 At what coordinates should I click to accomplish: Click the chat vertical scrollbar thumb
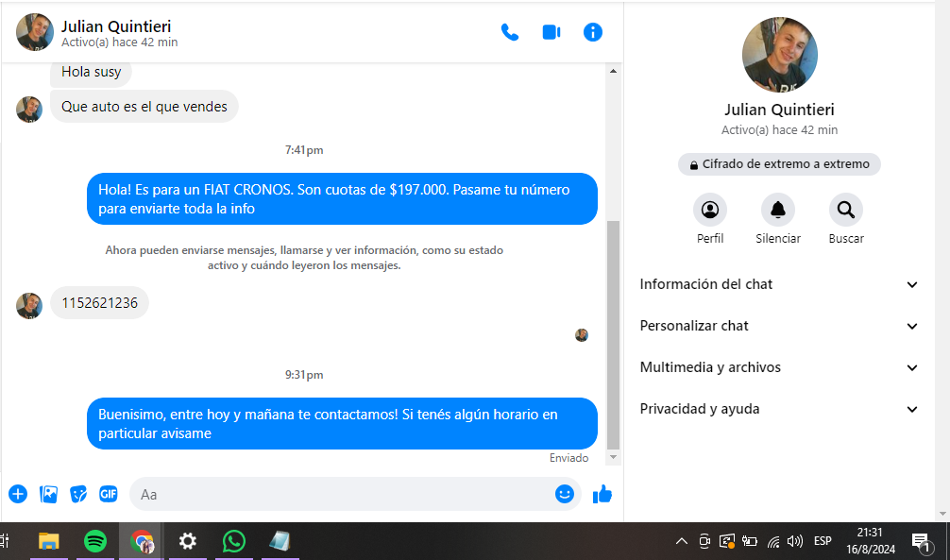[613, 335]
